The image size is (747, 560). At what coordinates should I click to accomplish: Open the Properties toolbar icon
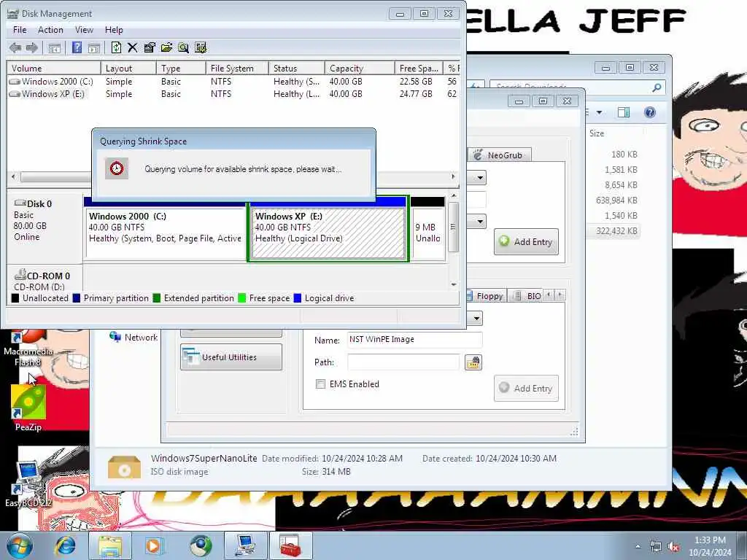[149, 47]
